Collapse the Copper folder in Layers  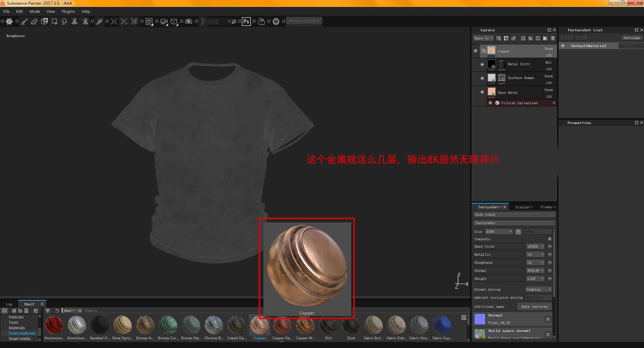click(x=484, y=51)
